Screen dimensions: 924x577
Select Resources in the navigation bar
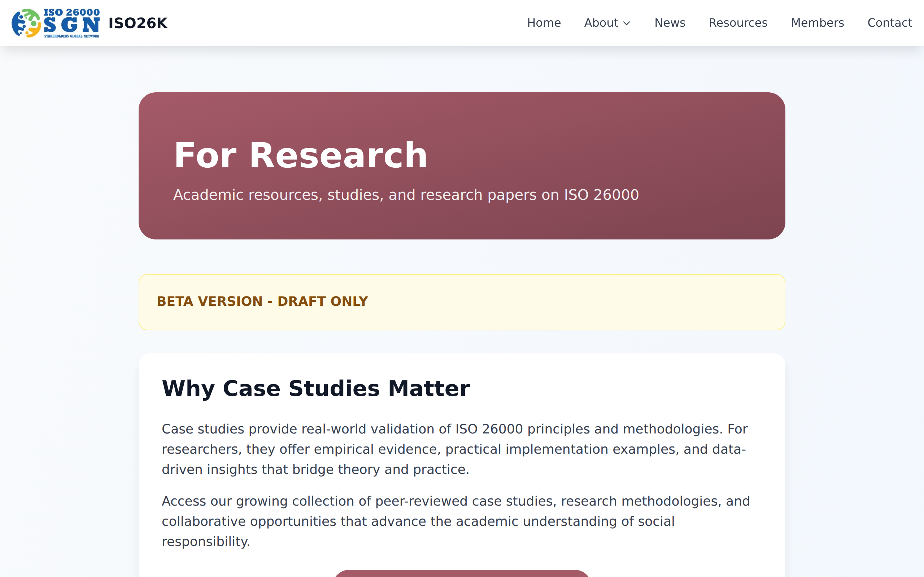[x=738, y=23]
